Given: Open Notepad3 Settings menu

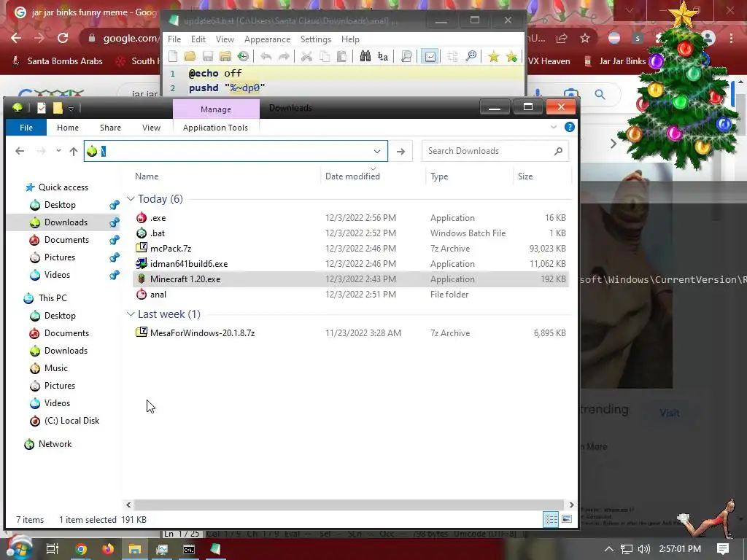Looking at the screenshot, I should (315, 39).
